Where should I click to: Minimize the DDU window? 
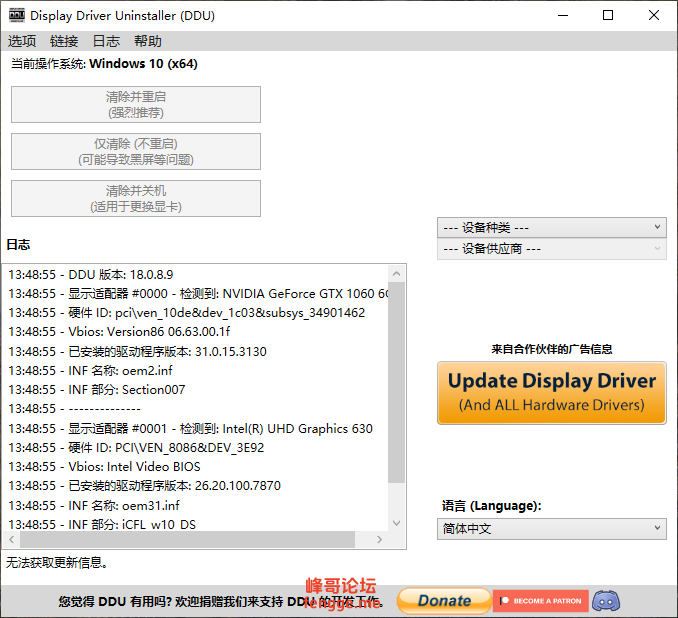[563, 15]
